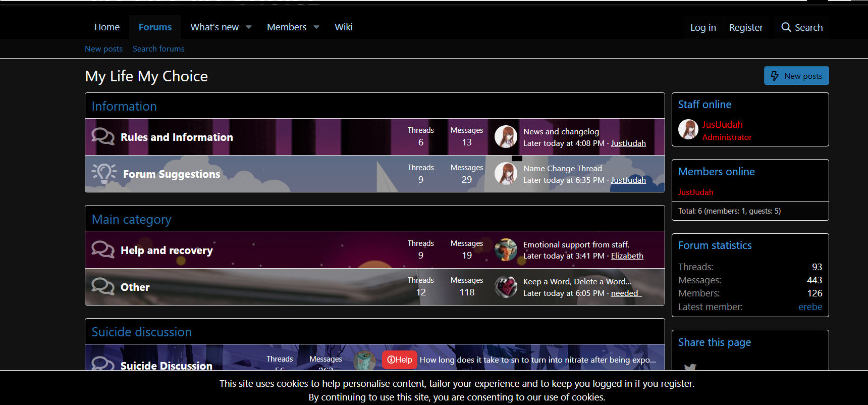Viewport: 868px width, 405px height.
Task: Click the poster avatar in the Other row
Action: [x=506, y=287]
